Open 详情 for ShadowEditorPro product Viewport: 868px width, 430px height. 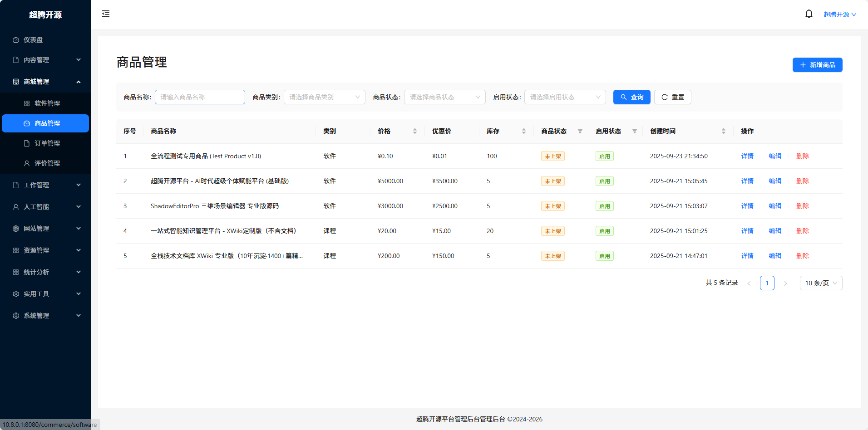(747, 205)
